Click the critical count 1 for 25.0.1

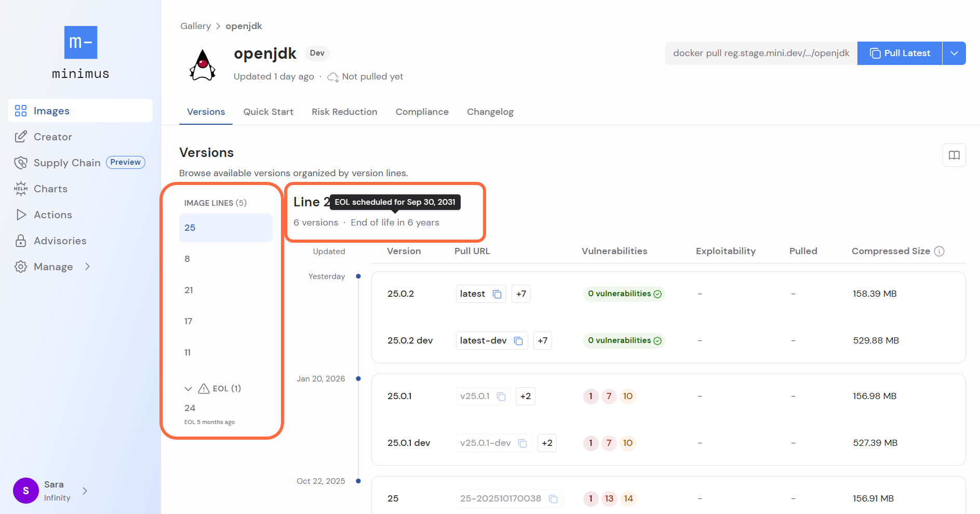(590, 397)
